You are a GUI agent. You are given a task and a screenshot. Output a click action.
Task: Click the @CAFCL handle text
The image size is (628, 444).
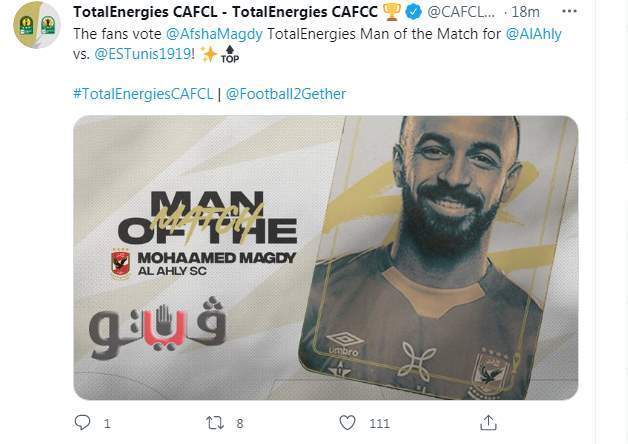click(461, 12)
